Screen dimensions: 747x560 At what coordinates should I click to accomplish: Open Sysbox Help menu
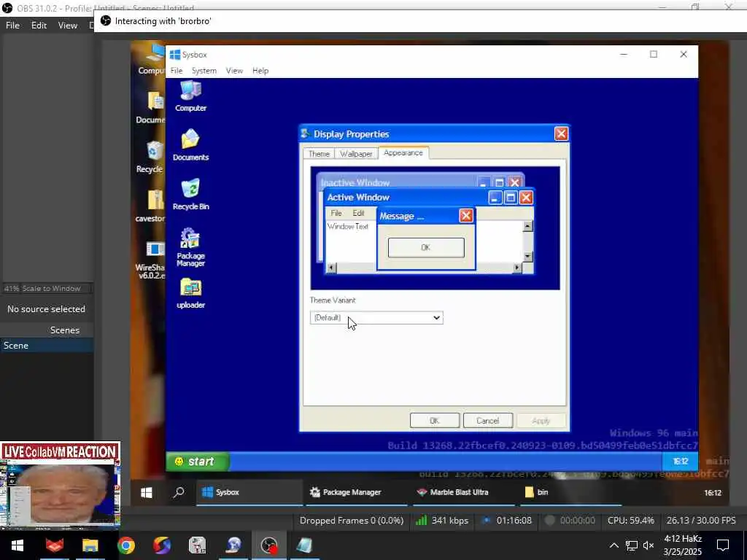(260, 71)
